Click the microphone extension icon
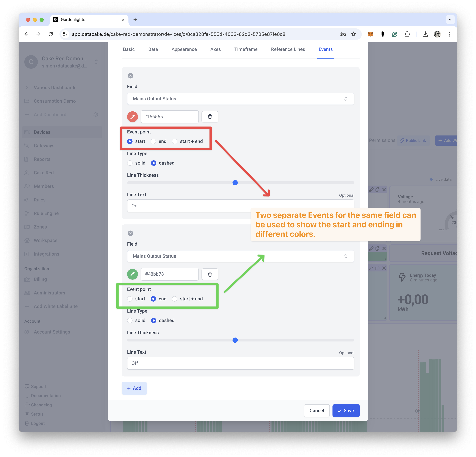Screen dimensions: 476x457 383,34
